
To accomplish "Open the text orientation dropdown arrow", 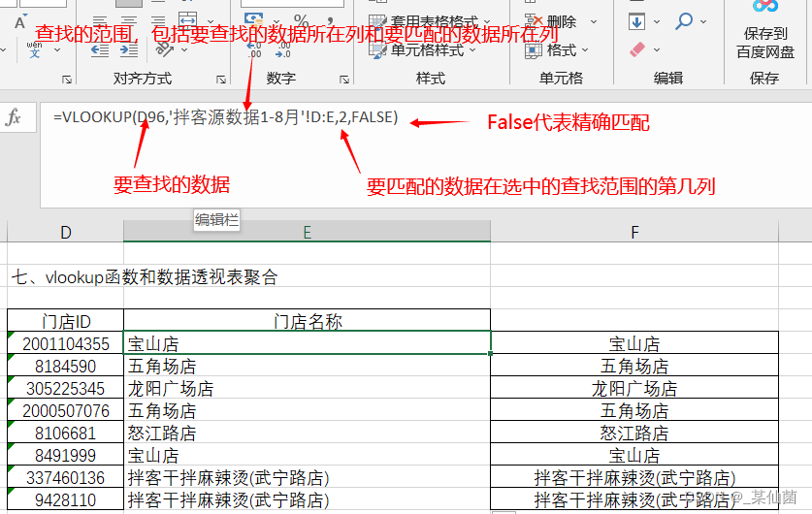I will tap(184, 50).
